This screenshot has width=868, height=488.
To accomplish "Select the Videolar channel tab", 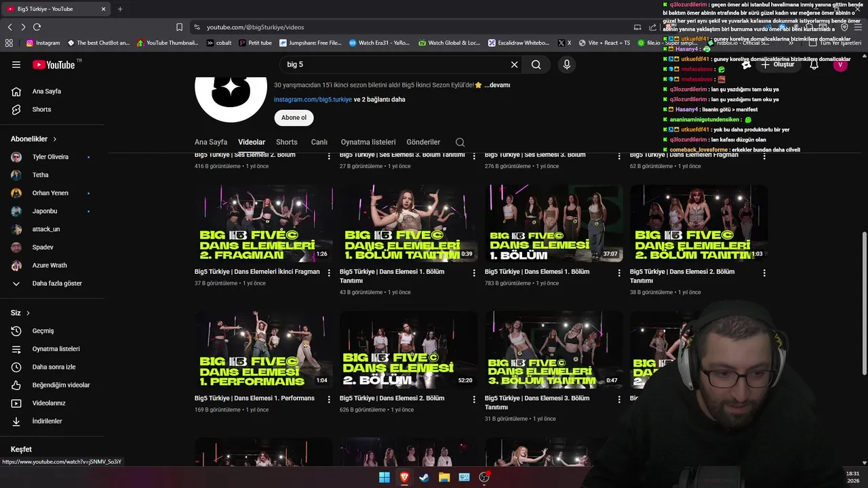I will [252, 142].
